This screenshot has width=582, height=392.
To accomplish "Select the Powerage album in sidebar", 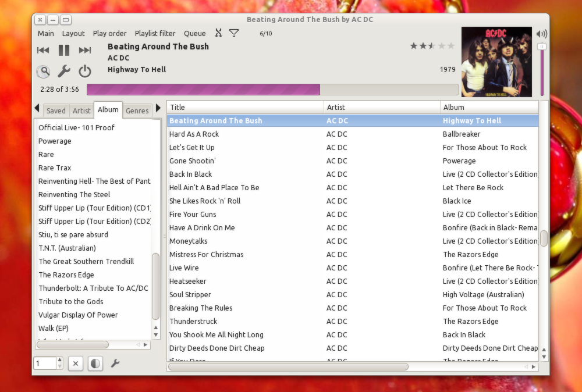I will [x=55, y=141].
